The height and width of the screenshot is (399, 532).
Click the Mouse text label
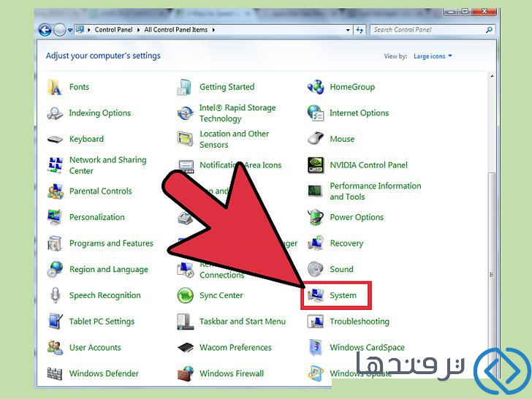tap(342, 139)
